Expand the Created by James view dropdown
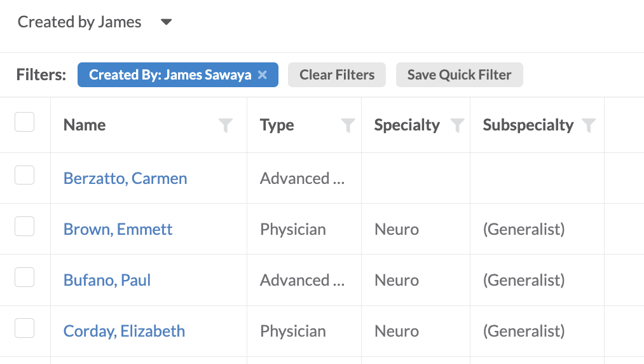644x364 pixels. 166,22
